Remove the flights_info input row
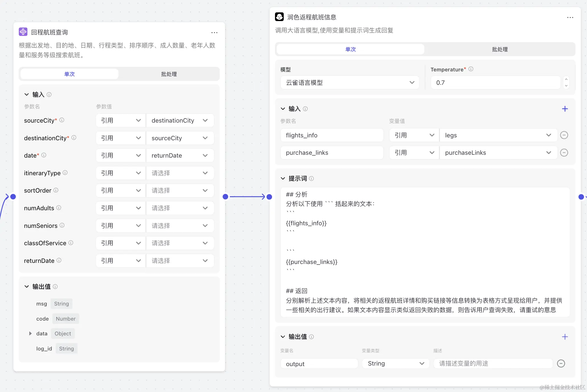Viewport: 587px width, 392px height. tap(564, 135)
